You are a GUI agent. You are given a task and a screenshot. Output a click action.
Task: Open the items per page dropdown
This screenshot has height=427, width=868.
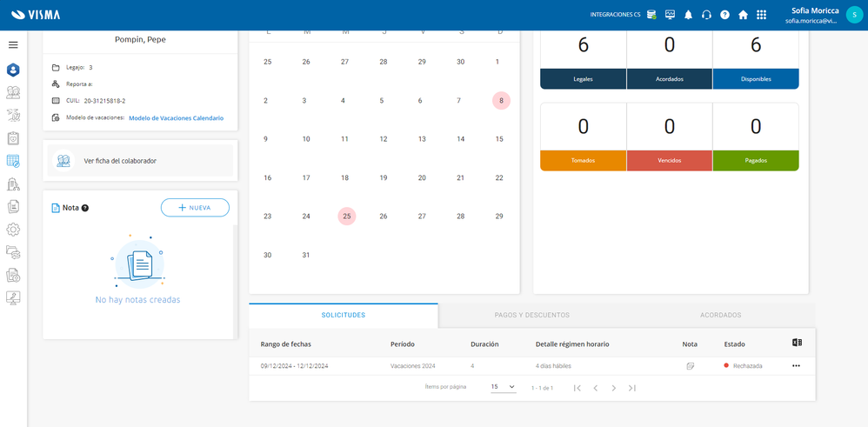[x=504, y=387]
